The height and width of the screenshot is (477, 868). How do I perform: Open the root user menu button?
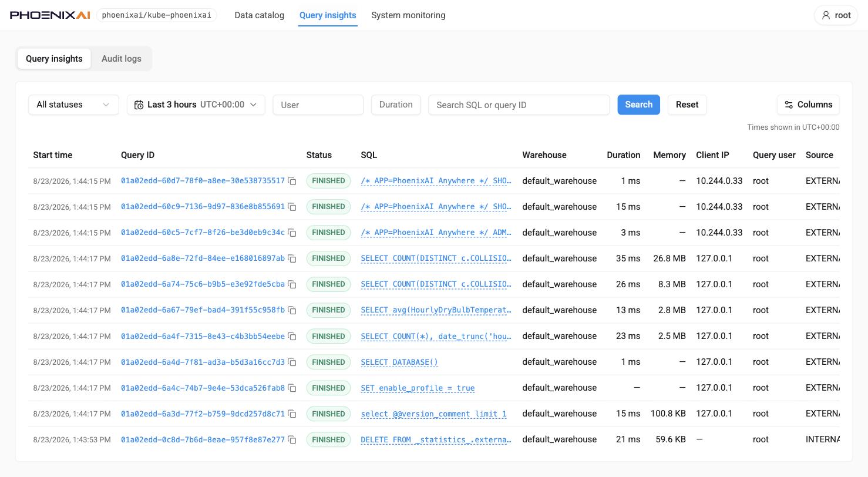pyautogui.click(x=836, y=15)
